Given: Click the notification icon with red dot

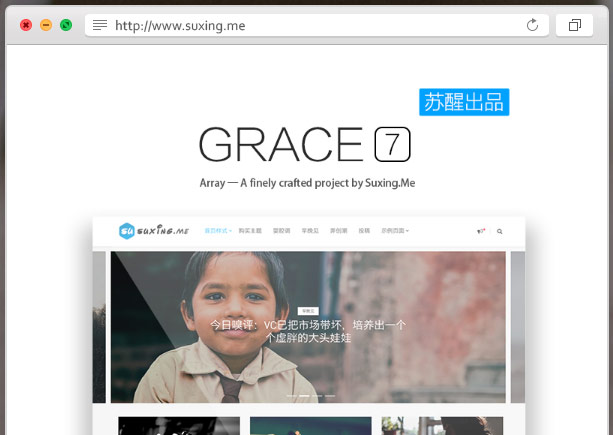Looking at the screenshot, I should point(481,231).
